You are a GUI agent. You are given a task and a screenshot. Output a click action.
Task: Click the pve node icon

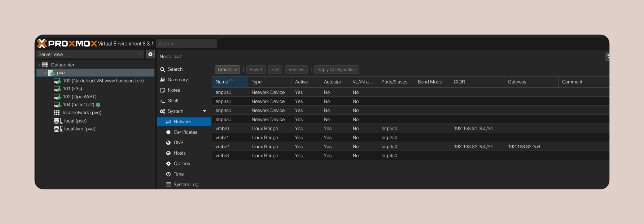click(51, 73)
